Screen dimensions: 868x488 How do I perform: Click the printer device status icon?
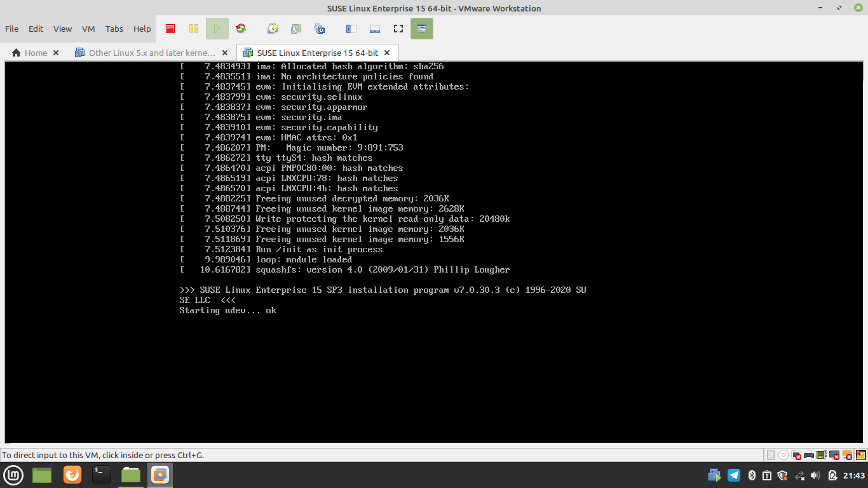coord(809,455)
